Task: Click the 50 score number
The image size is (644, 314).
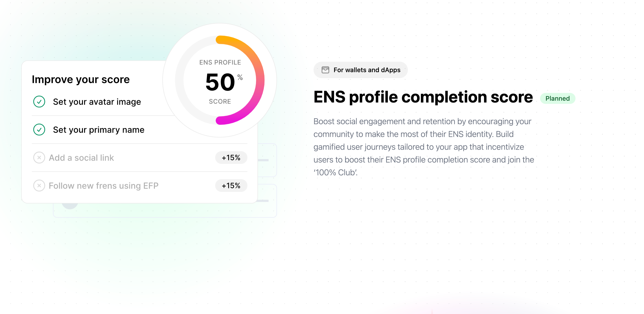Action: 220,82
